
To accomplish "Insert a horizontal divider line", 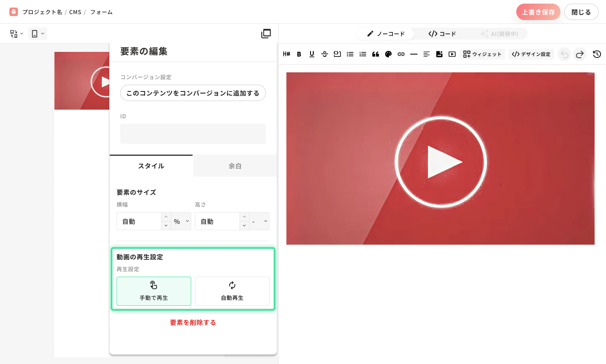I will coord(414,54).
